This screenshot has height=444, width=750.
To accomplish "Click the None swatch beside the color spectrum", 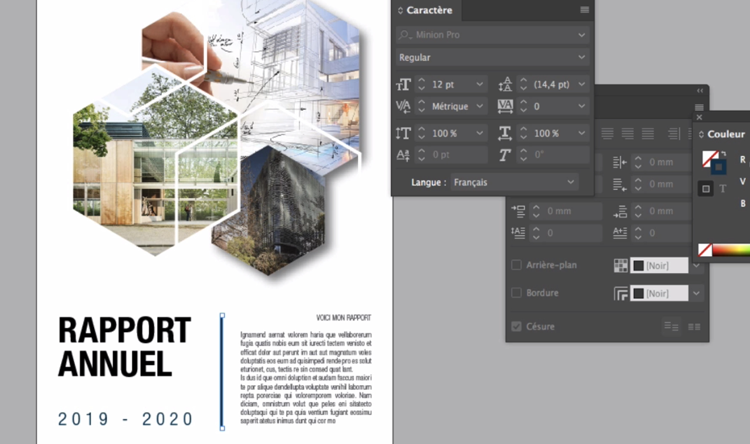I will click(705, 250).
